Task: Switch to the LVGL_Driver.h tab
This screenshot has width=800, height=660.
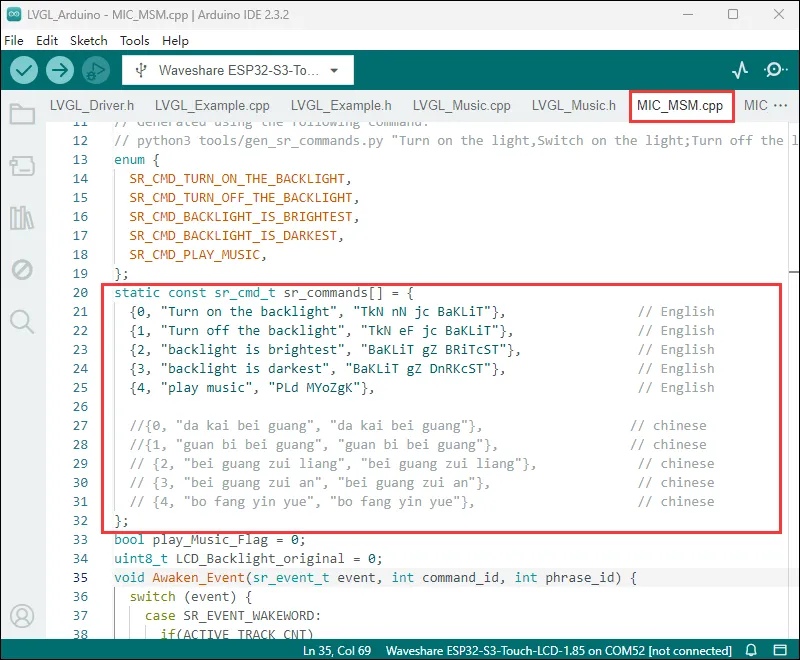Action: (x=91, y=105)
